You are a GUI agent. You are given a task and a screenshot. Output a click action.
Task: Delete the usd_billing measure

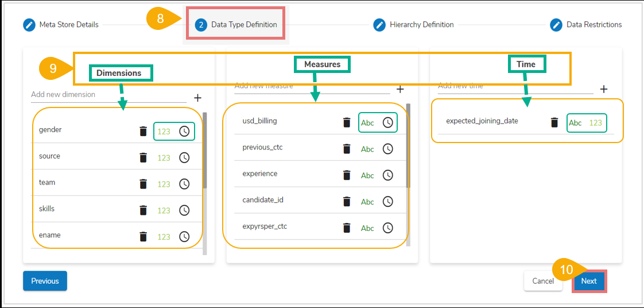tap(347, 122)
